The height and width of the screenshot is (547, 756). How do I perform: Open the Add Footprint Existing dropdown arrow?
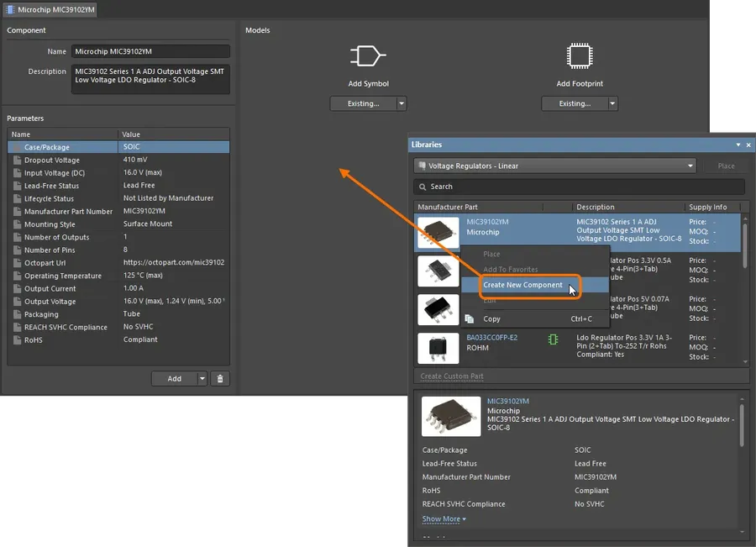(612, 103)
